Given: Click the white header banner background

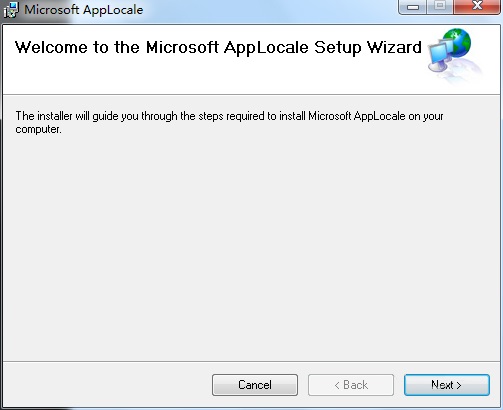Looking at the screenshot, I should coord(213,75).
